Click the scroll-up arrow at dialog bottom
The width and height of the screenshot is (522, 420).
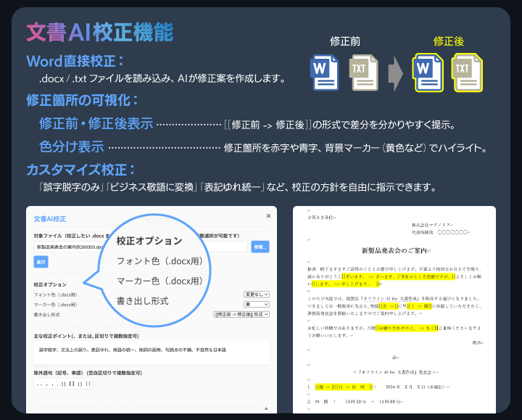pyautogui.click(x=265, y=408)
